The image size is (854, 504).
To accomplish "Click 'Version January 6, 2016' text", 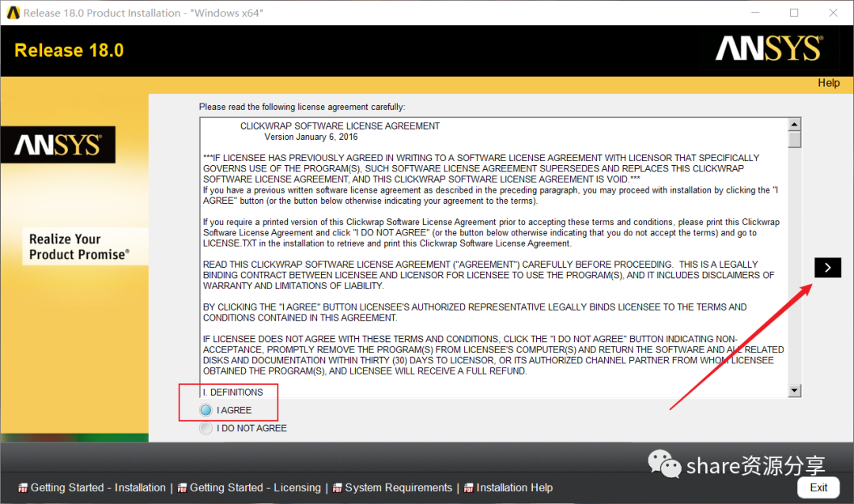I will (x=311, y=137).
